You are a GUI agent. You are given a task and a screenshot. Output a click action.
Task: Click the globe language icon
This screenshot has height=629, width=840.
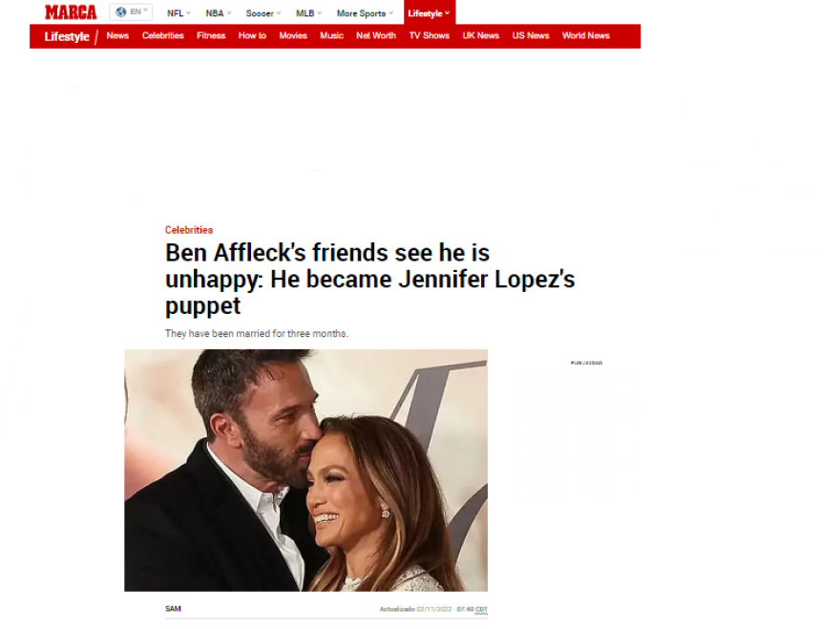click(121, 11)
